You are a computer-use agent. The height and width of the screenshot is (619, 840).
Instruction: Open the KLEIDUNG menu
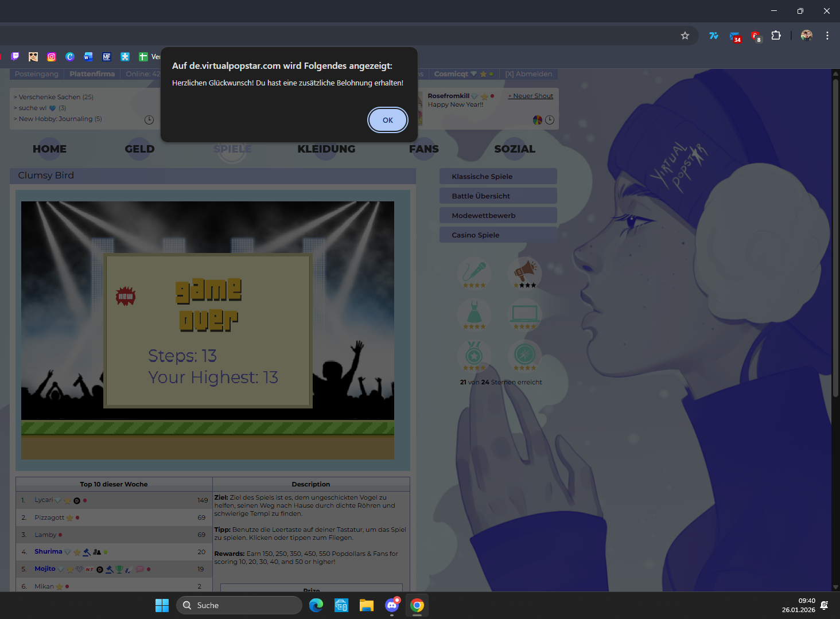point(326,149)
